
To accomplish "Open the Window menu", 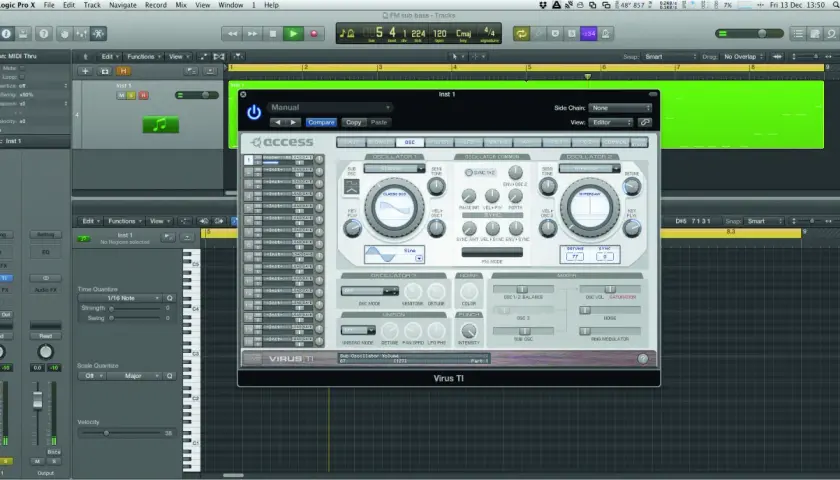I will click(230, 5).
